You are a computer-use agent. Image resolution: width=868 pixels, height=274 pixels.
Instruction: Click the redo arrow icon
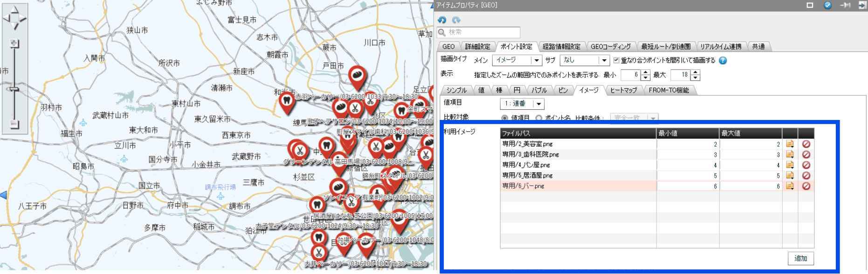point(456,20)
